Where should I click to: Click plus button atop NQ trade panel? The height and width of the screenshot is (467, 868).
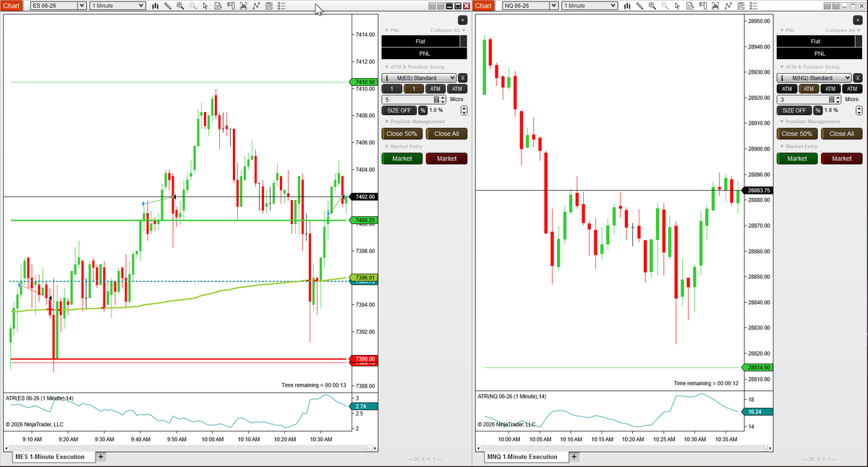click(x=858, y=20)
